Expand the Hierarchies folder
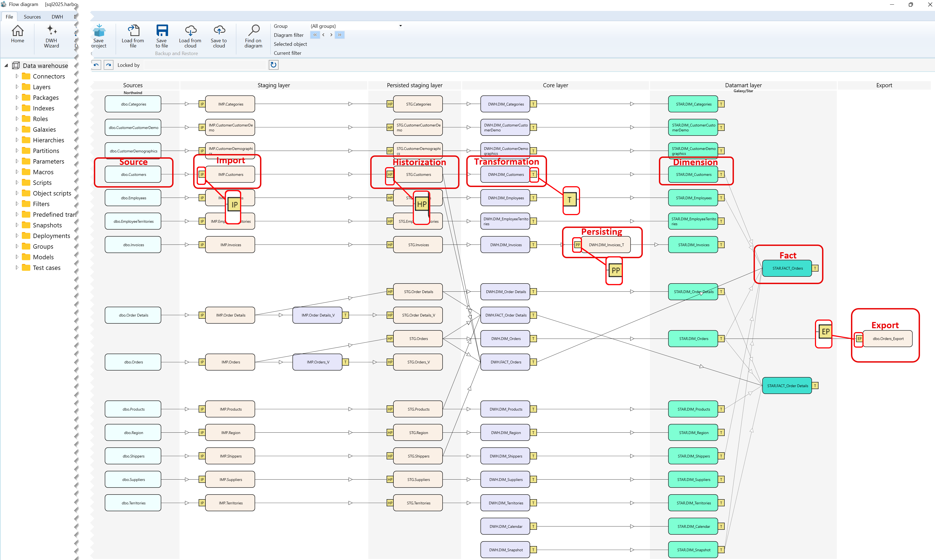This screenshot has height=560, width=935. pyautogui.click(x=17, y=140)
